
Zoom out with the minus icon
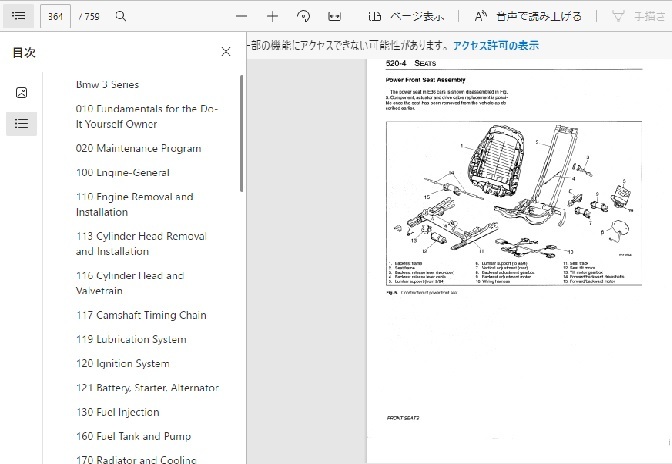[242, 17]
